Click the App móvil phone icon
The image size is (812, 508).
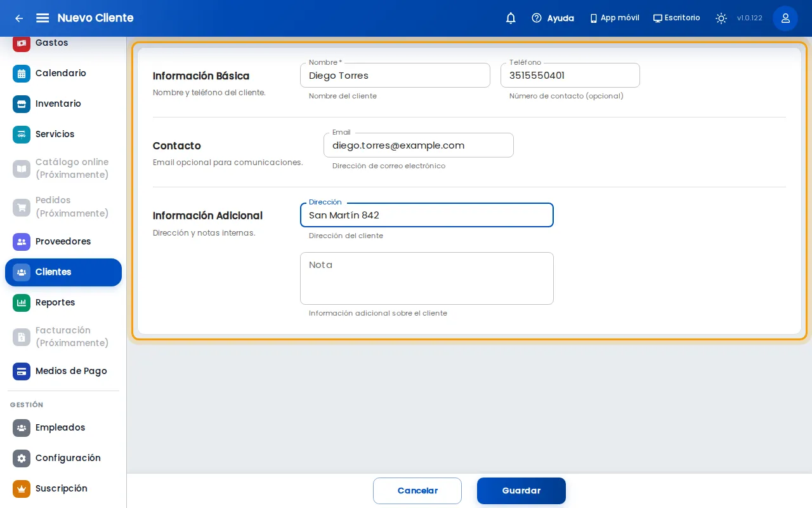[594, 18]
